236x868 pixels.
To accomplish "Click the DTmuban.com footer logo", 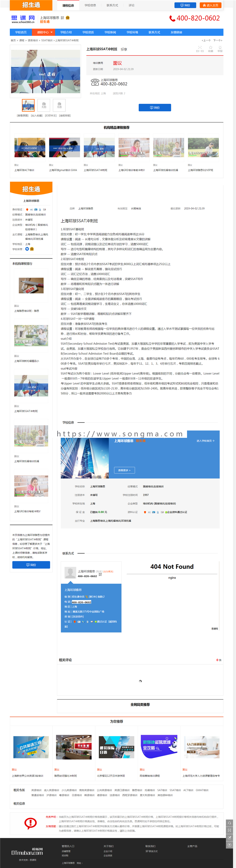I will (x=27, y=851).
